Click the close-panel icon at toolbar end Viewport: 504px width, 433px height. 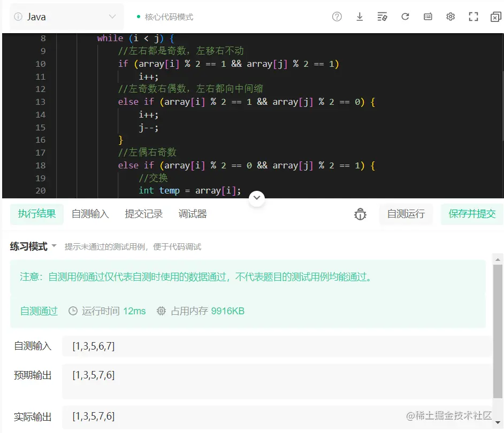click(496, 17)
